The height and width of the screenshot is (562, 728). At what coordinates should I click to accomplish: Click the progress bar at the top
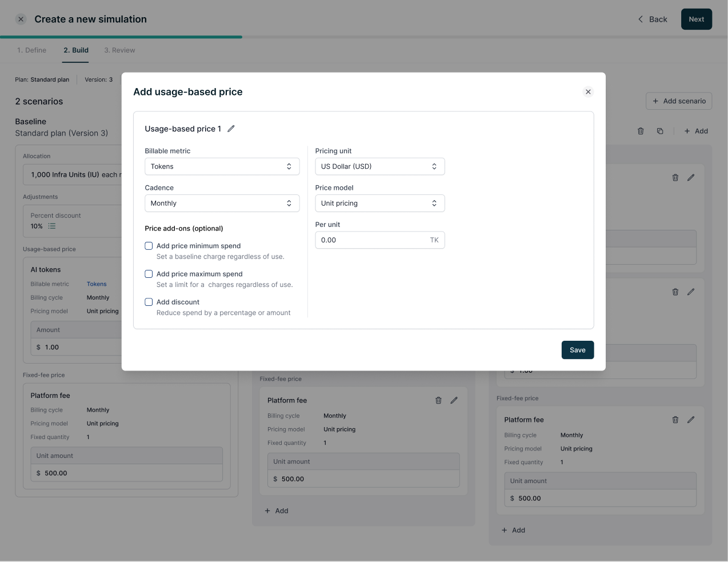coord(364,37)
